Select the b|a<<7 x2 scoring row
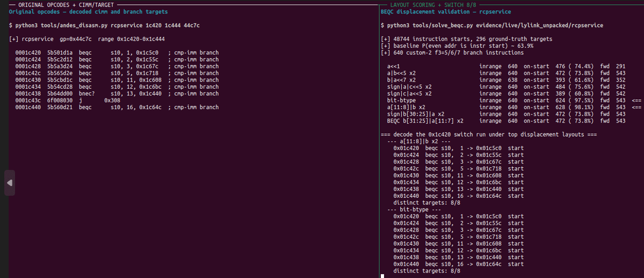The width and height of the screenshot is (644, 278). pyautogui.click(x=506, y=80)
